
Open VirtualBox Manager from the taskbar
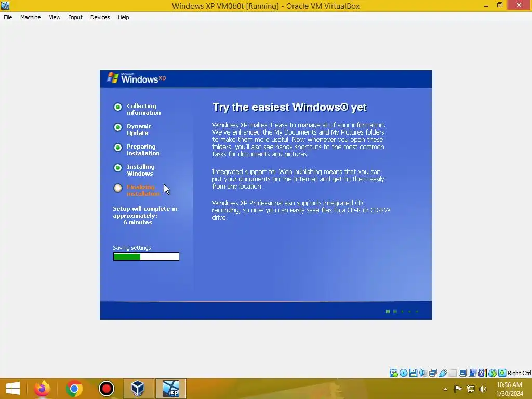138,389
